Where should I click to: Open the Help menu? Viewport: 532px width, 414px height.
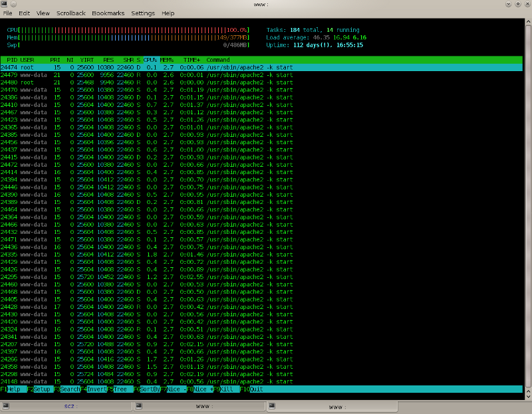[168, 13]
